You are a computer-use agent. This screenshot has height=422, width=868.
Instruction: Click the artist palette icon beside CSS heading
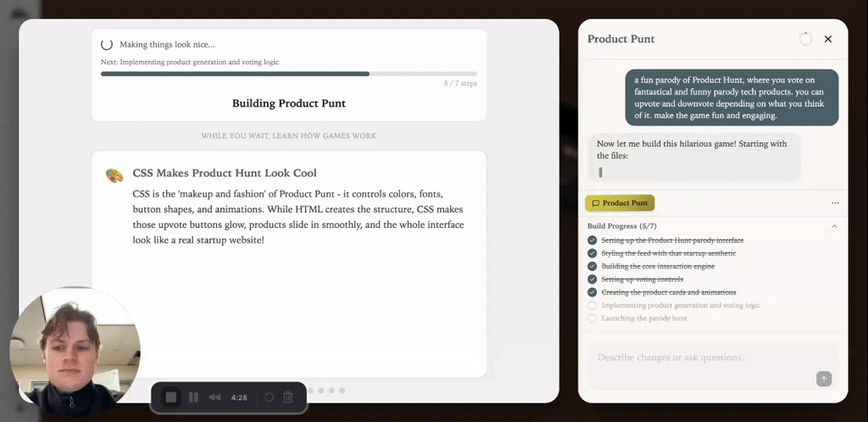[114, 175]
